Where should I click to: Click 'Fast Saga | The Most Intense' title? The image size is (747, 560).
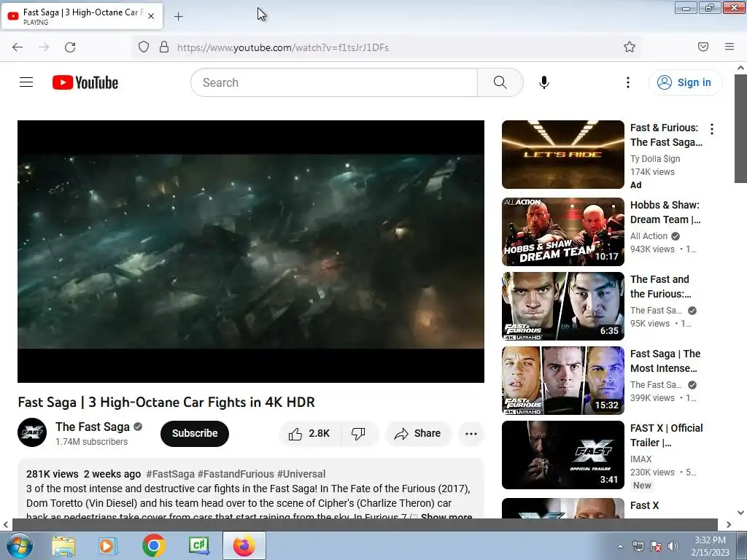click(x=665, y=361)
